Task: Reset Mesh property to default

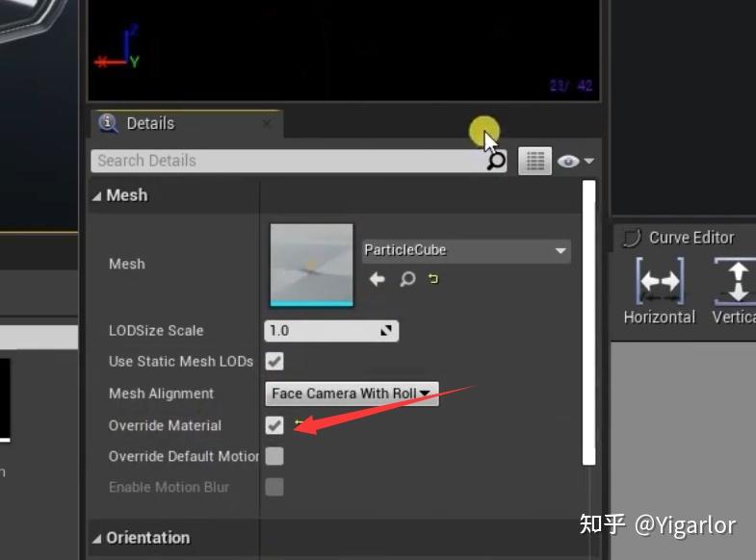Action: [433, 279]
